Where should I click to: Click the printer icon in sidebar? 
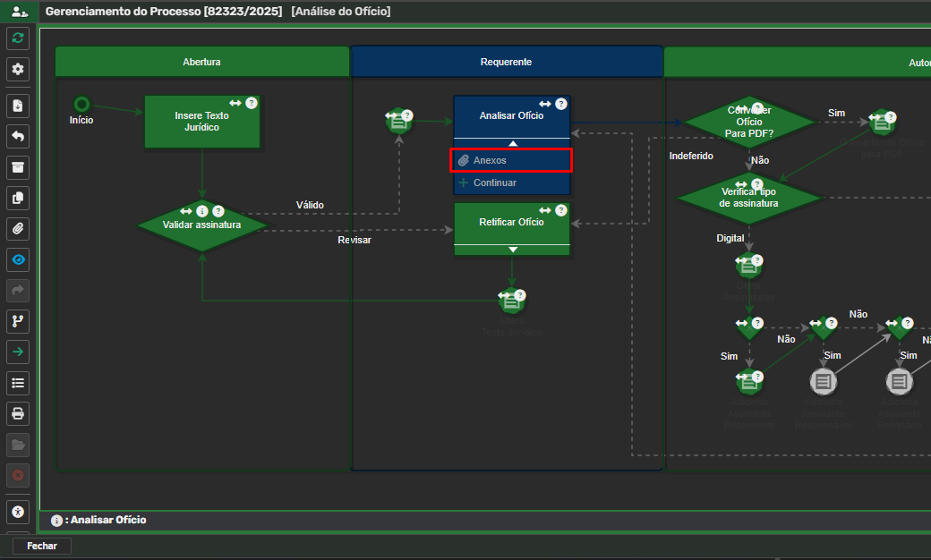(x=18, y=414)
